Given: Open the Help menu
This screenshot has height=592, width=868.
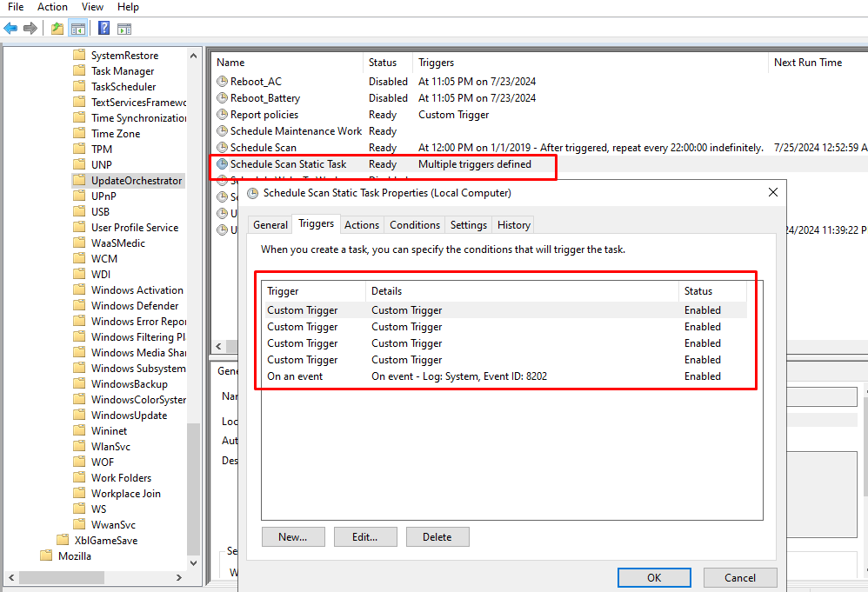Looking at the screenshot, I should coord(128,7).
